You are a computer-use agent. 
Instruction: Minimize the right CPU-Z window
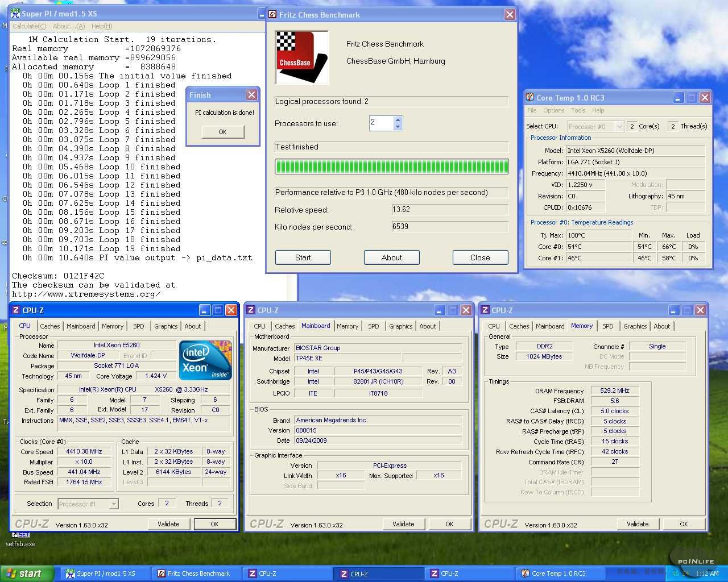pos(674,310)
